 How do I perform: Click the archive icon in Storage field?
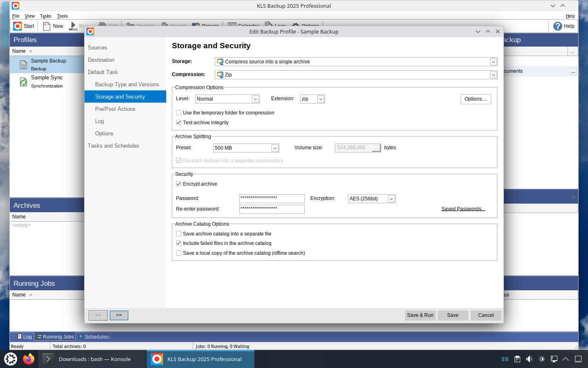click(x=220, y=62)
